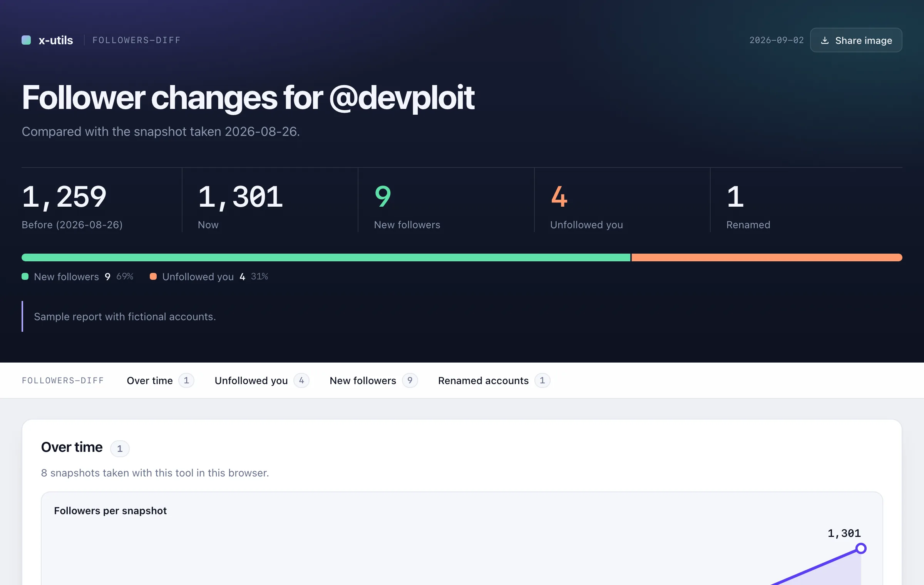Click the green 9 New followers stat

[x=383, y=197]
